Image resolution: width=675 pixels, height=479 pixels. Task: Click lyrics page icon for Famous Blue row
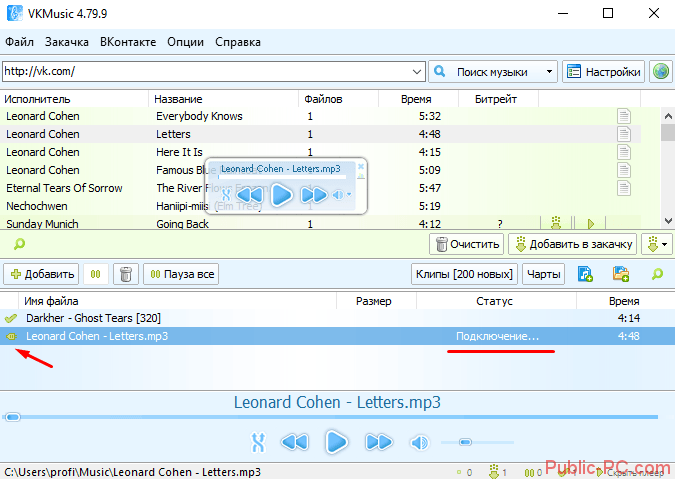(x=623, y=170)
